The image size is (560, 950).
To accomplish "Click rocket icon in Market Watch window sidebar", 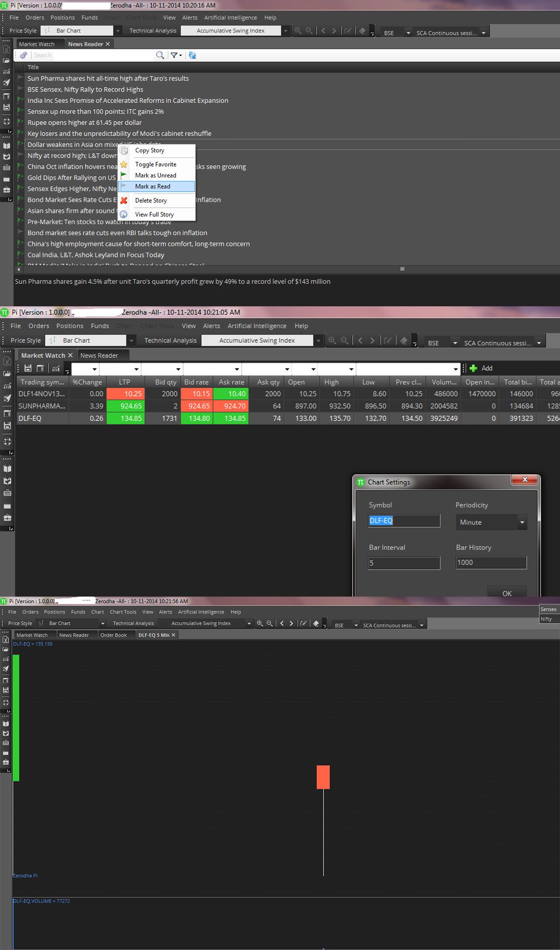I will (x=7, y=399).
